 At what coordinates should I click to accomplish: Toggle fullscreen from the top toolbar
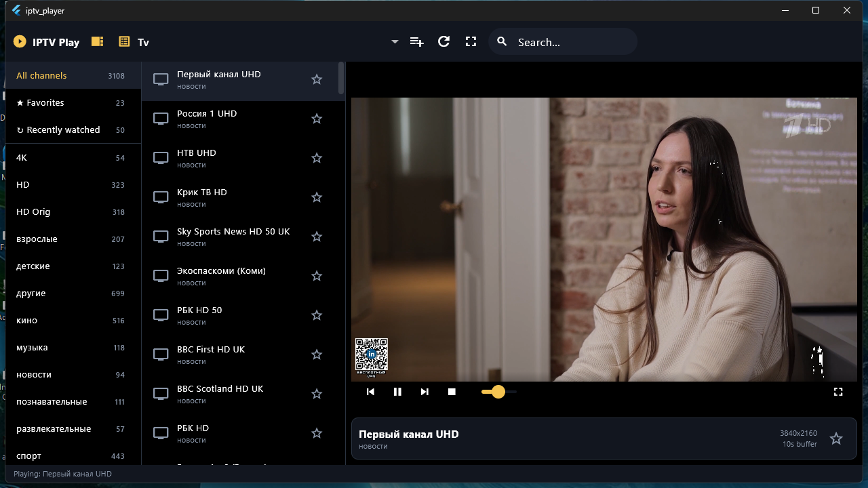point(471,41)
